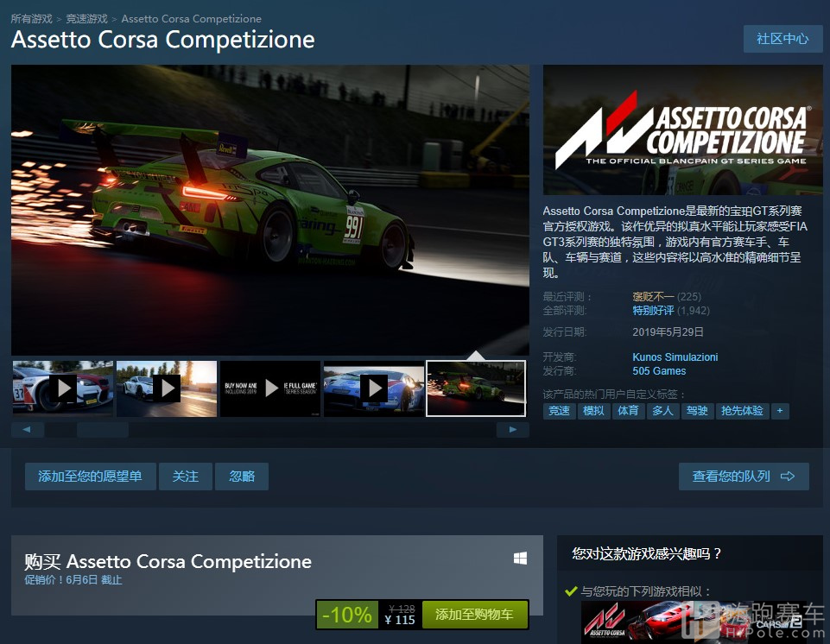Click the 与您玩的下列游戏相似 line
830x644 pixels.
pyautogui.click(x=646, y=591)
